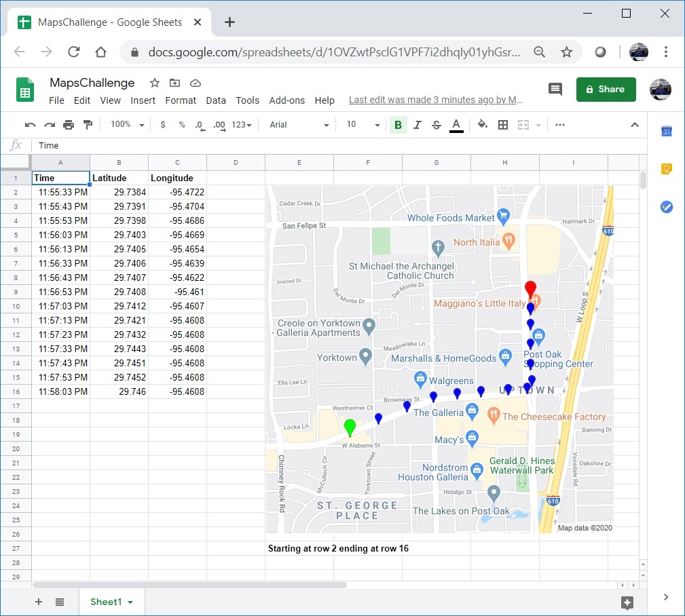
Task: Open the Add-ons menu
Action: [286, 100]
